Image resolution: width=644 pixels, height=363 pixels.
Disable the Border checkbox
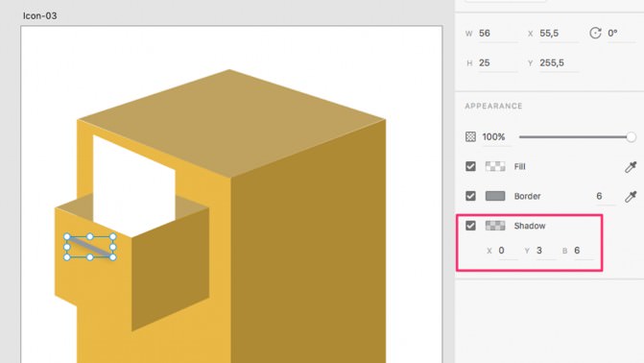tap(470, 196)
